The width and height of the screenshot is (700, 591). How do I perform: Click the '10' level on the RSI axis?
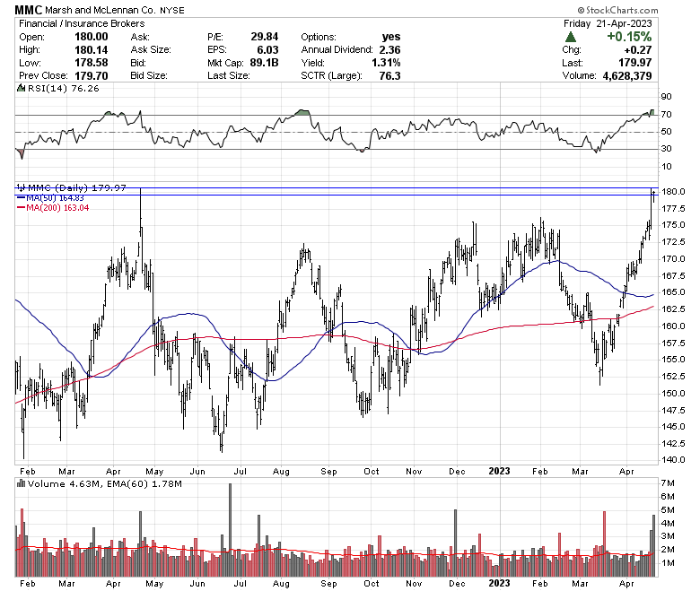coord(666,167)
